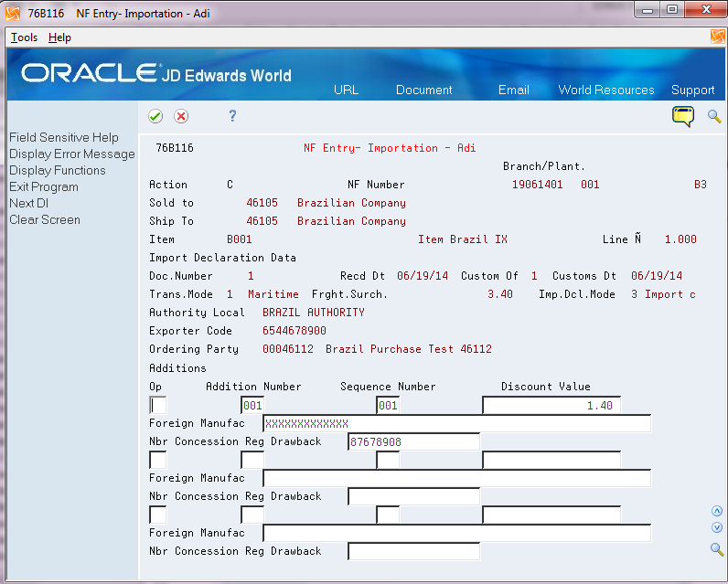Click third row empty Addition Number field
The height and width of the screenshot is (584, 728).
(252, 515)
